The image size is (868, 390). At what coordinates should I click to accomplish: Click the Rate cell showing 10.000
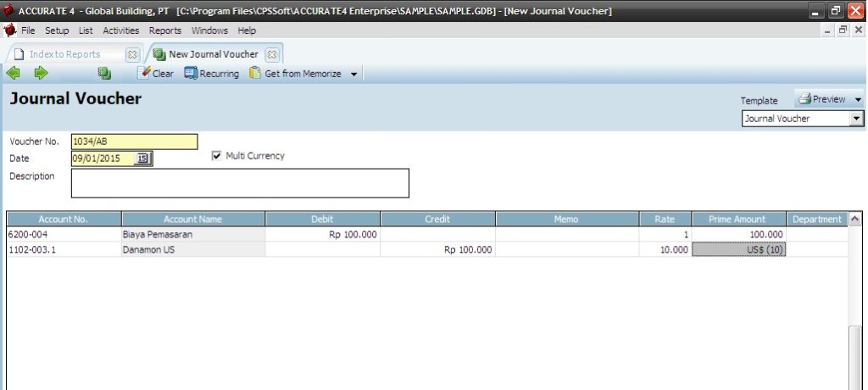pyautogui.click(x=665, y=249)
